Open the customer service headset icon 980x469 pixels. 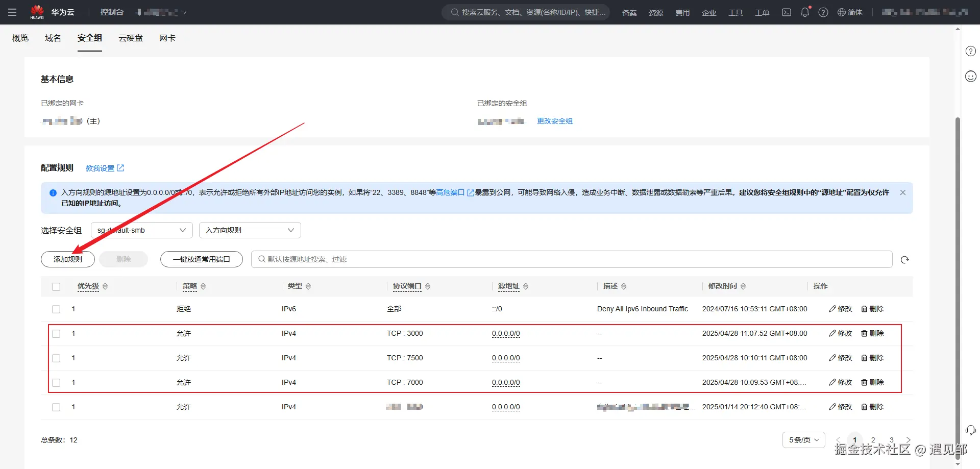pos(971,430)
